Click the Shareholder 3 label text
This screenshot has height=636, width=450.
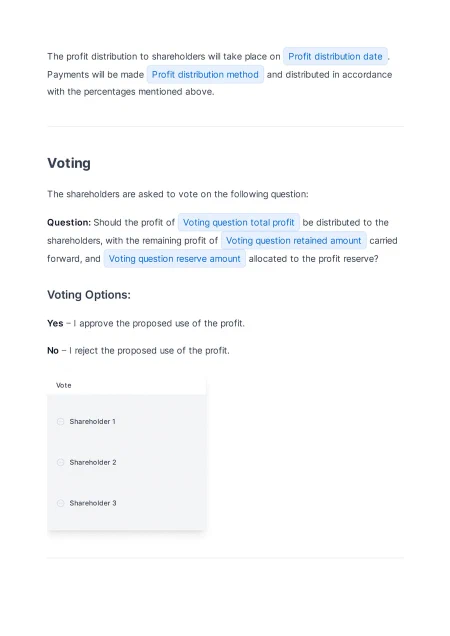[93, 503]
